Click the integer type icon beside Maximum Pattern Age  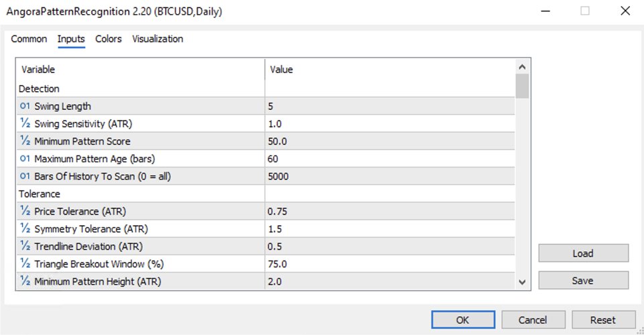tap(25, 159)
